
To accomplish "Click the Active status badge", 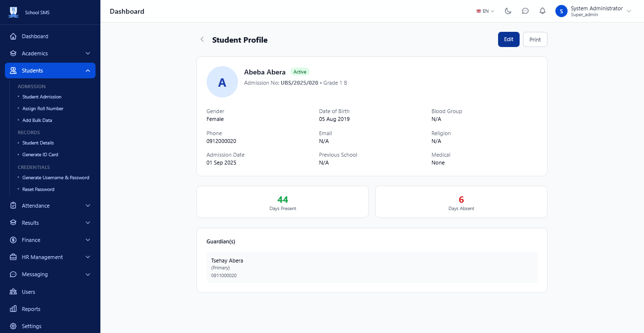I will 300,72.
